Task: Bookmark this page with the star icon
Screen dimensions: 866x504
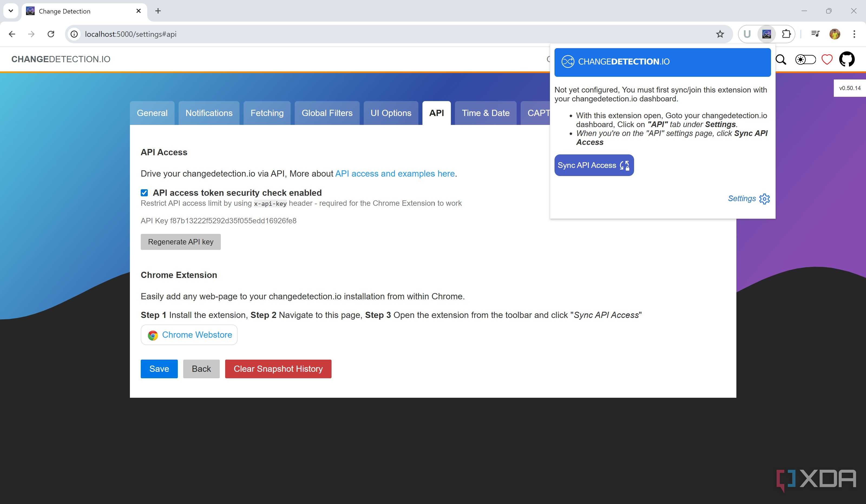Action: point(720,34)
